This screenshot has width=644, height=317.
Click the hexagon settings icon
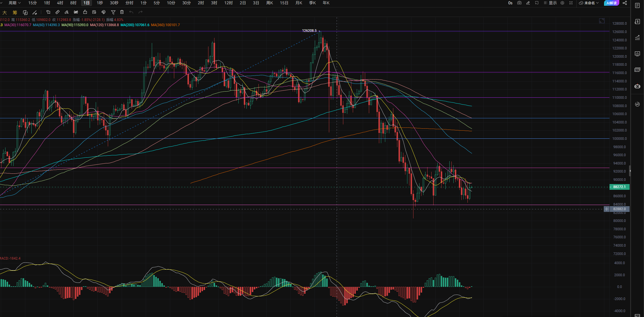(562, 3)
